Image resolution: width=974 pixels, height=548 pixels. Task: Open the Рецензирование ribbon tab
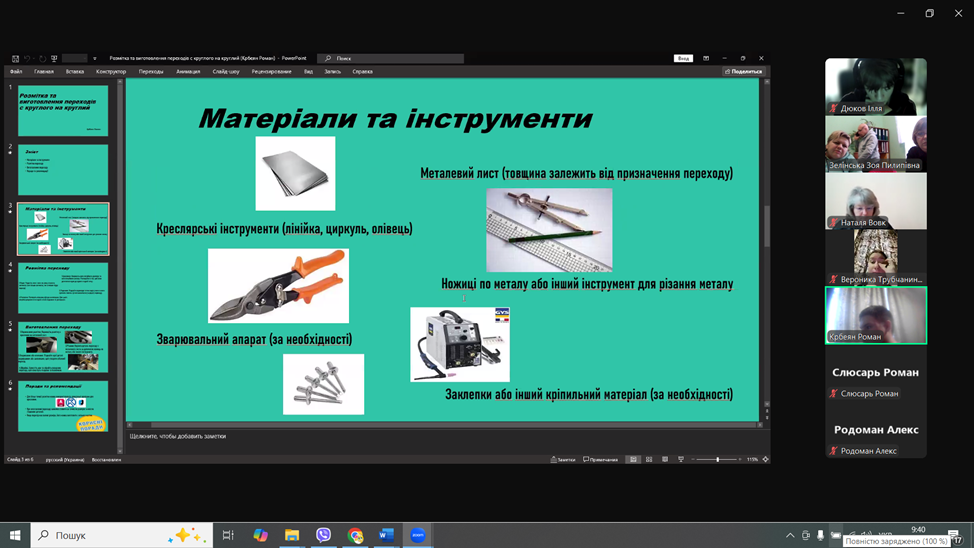(x=271, y=72)
